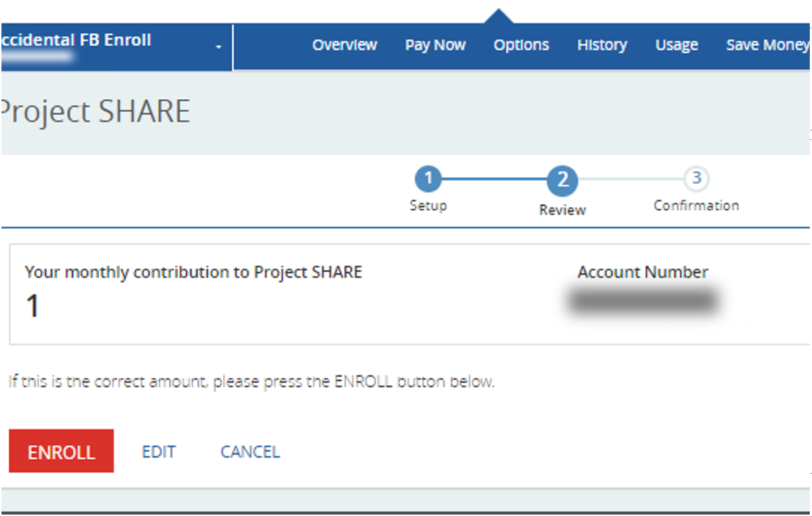Click the step 3 circle icon
Screen dimensions: 812x516
[696, 178]
